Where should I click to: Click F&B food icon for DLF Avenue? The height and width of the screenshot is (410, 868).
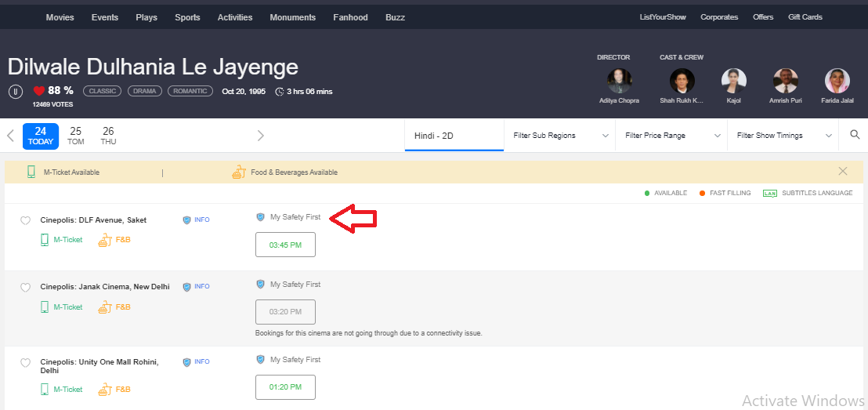105,240
